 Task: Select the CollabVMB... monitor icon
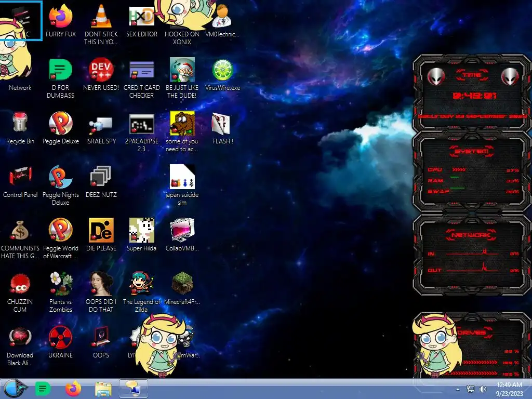coord(182,235)
